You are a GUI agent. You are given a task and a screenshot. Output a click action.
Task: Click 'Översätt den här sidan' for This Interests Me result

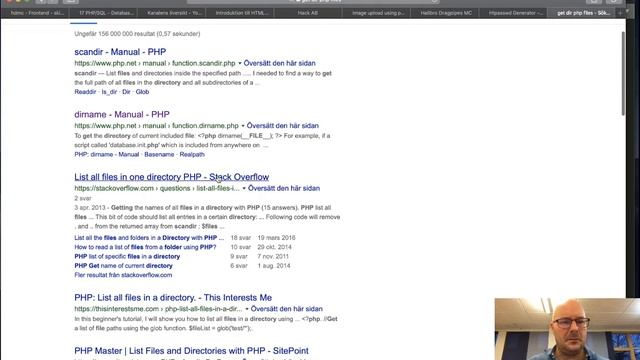tap(287, 309)
